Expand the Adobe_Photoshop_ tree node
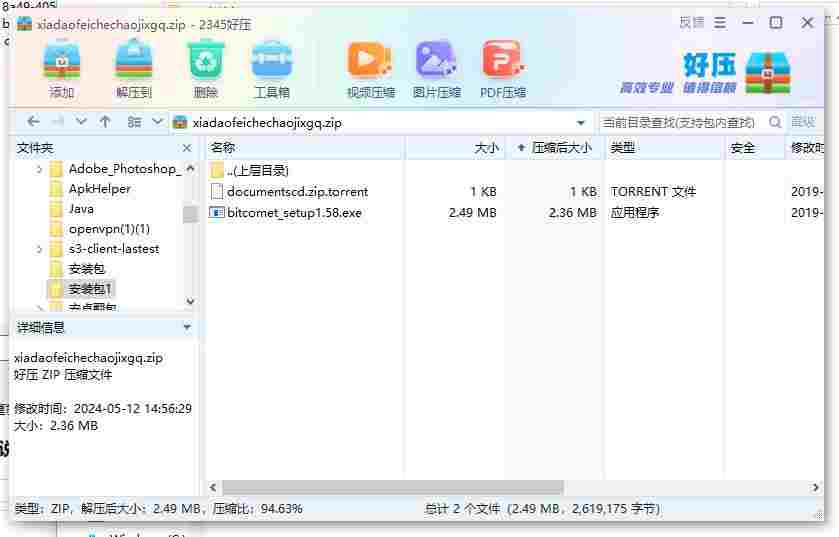The width and height of the screenshot is (839, 537). point(39,170)
